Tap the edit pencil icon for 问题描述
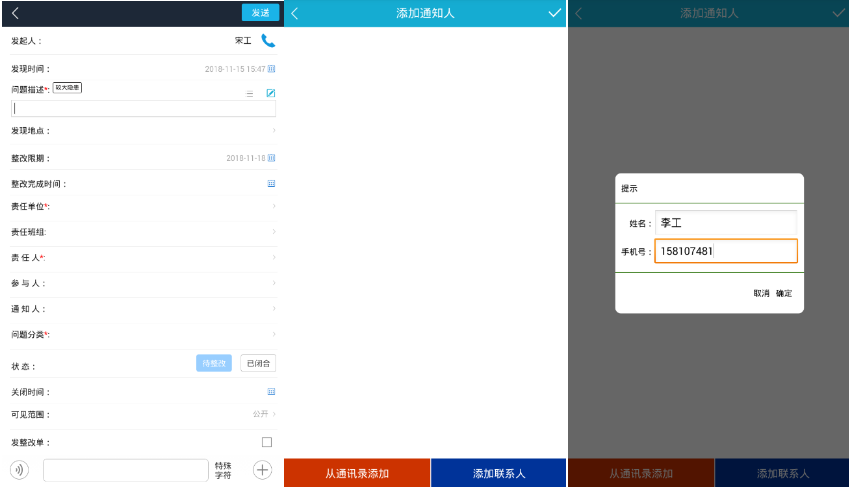Image resolution: width=849 pixels, height=487 pixels. 271,93
